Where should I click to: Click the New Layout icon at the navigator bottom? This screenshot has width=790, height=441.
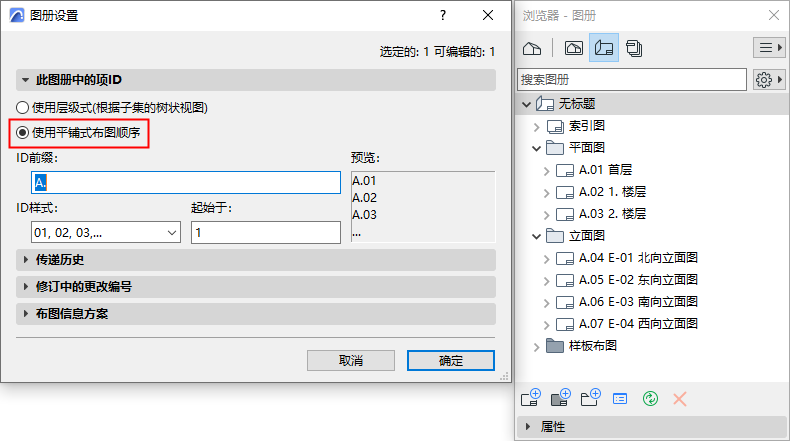(531, 398)
